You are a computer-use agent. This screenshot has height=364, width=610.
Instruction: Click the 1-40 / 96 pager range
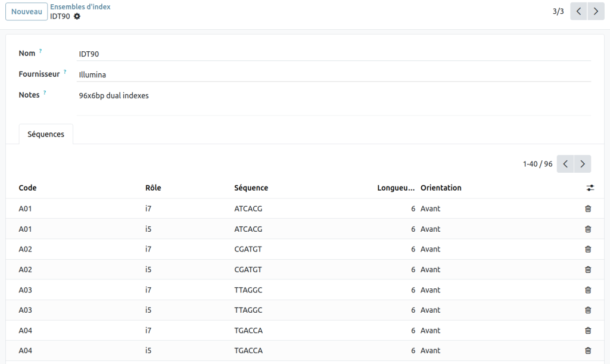tap(537, 164)
